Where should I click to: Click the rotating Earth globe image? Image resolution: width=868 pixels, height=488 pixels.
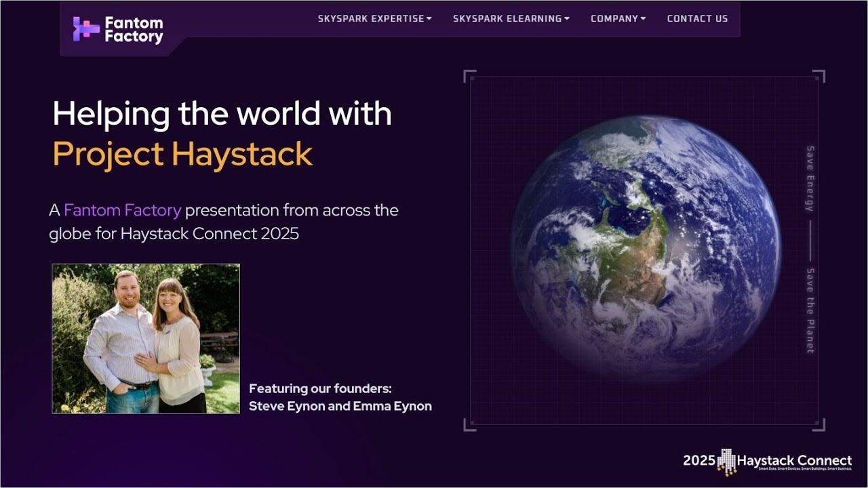[646, 249]
